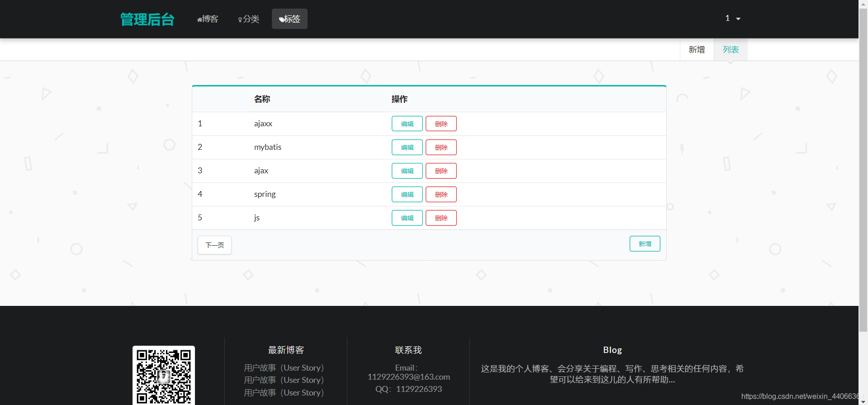Click the 新增 button below the table
868x405 pixels.
pos(645,244)
